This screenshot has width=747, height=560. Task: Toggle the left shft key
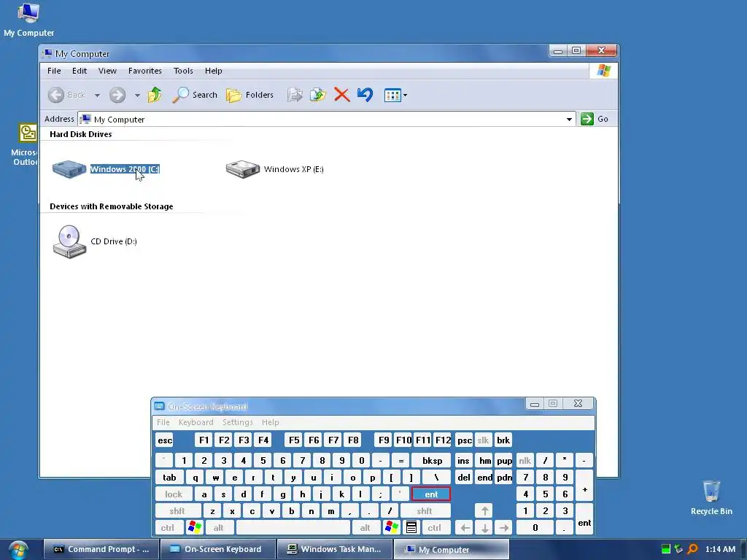[x=177, y=511]
